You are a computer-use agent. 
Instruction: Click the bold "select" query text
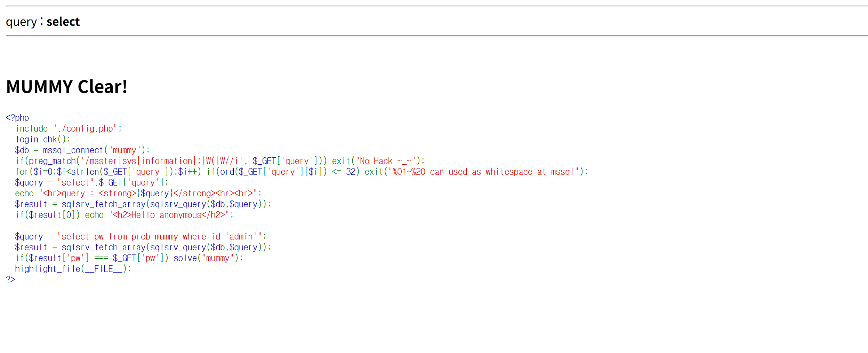[63, 22]
